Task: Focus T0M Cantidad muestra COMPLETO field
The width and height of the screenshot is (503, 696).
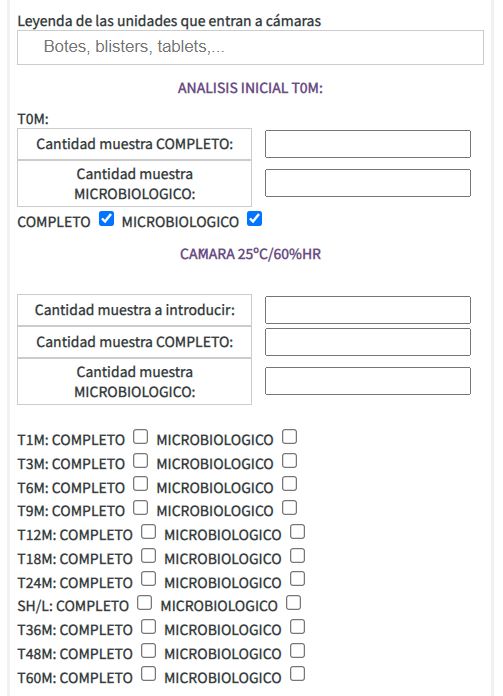Action: click(368, 144)
